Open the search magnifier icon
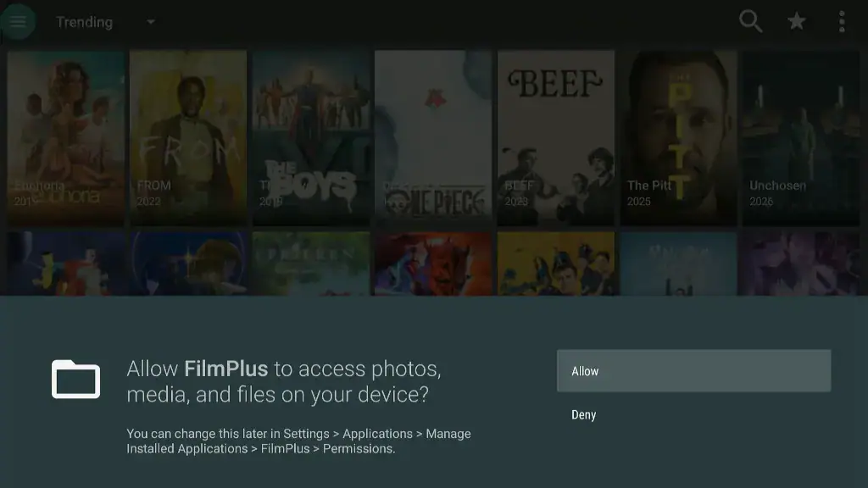Viewport: 868px width, 488px height. point(751,21)
